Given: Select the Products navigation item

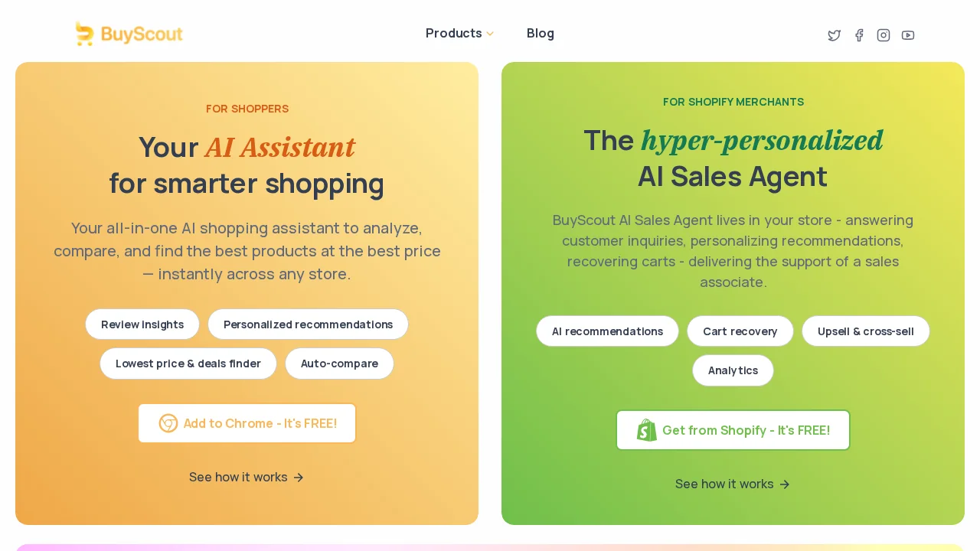Looking at the screenshot, I should [x=453, y=33].
